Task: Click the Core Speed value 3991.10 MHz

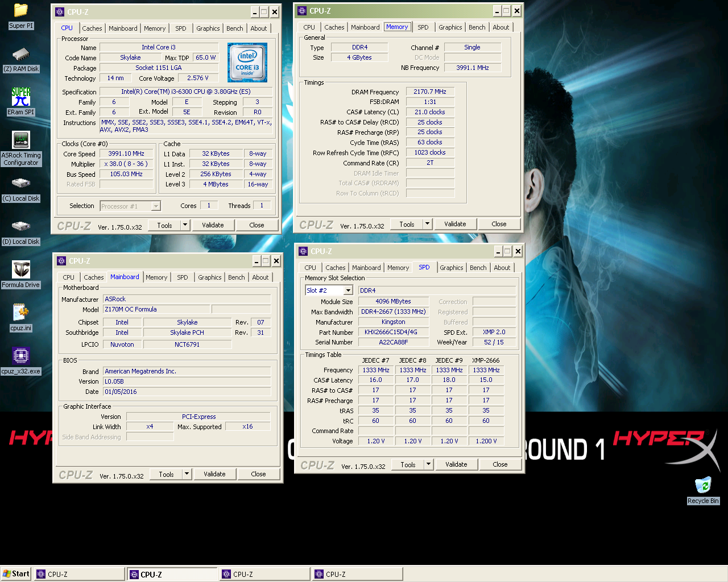Action: (126, 153)
